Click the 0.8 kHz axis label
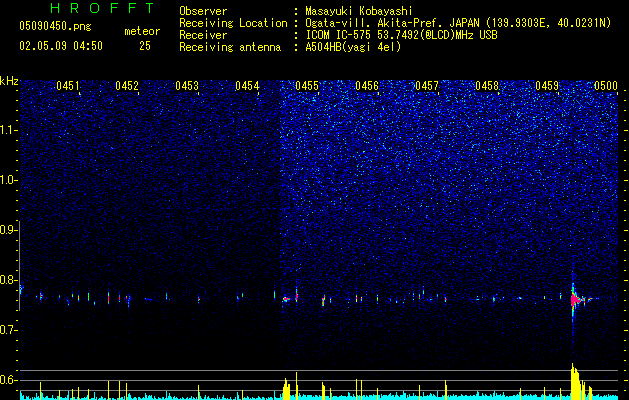The width and height of the screenshot is (629, 400). point(9,280)
